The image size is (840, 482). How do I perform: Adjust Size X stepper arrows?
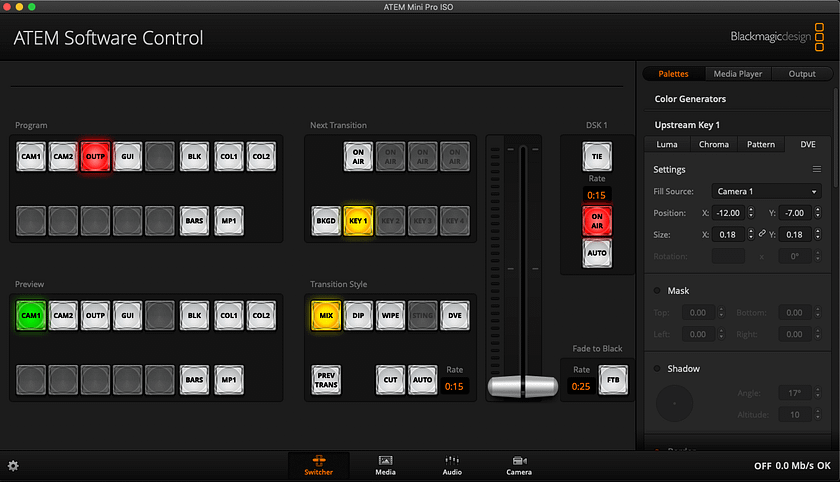point(751,234)
